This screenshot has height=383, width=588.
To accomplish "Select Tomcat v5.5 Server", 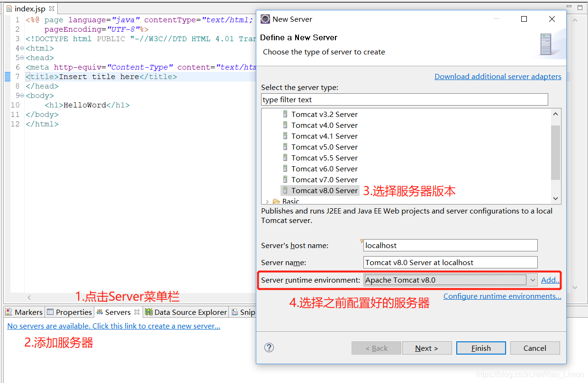I will tap(324, 158).
